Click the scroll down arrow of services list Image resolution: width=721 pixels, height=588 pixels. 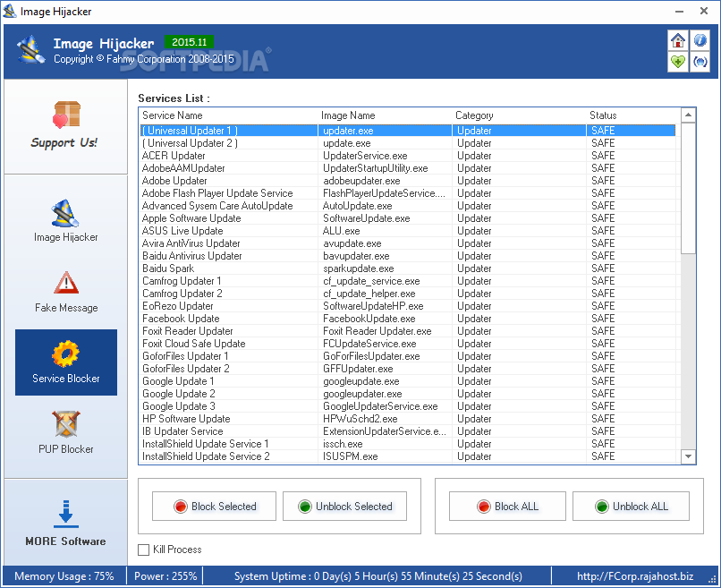click(689, 456)
